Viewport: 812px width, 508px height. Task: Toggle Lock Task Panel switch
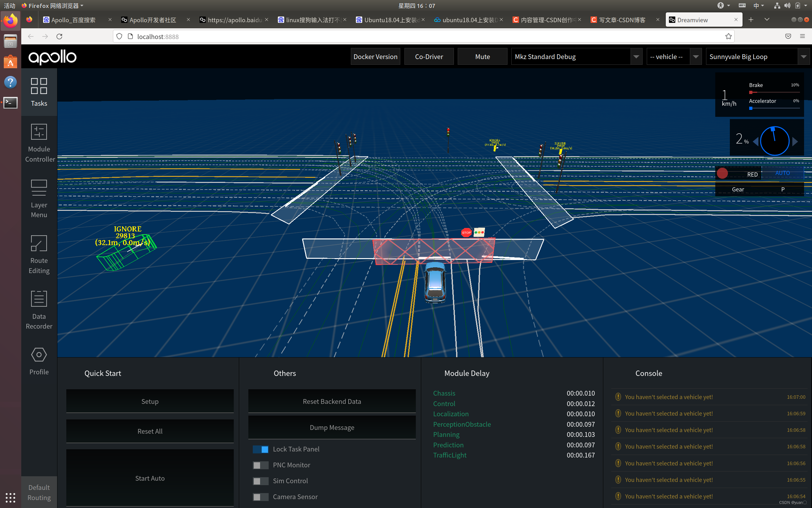click(260, 449)
